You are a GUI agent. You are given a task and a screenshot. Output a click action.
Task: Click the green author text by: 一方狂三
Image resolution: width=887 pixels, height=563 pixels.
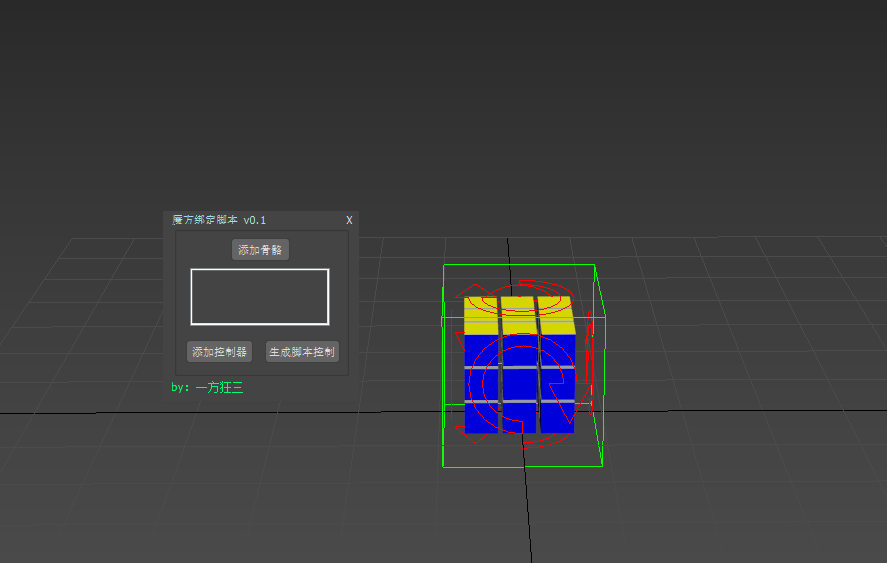[207, 387]
